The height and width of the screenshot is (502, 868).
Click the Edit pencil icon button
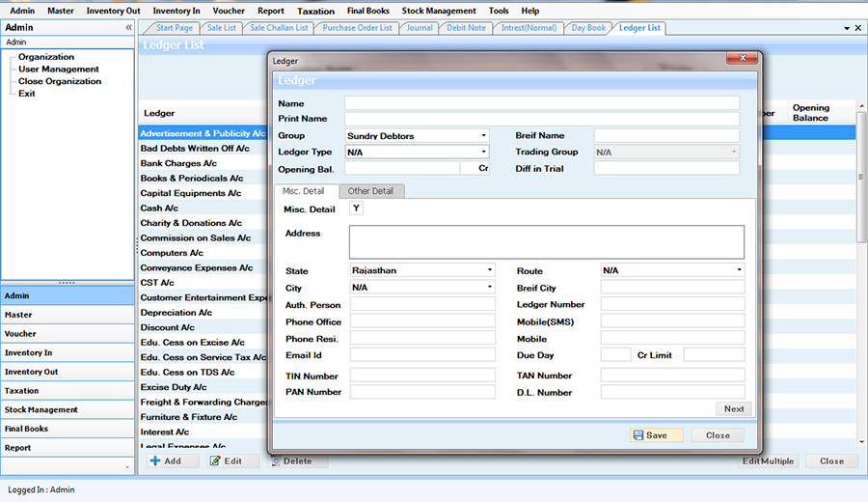tap(228, 461)
